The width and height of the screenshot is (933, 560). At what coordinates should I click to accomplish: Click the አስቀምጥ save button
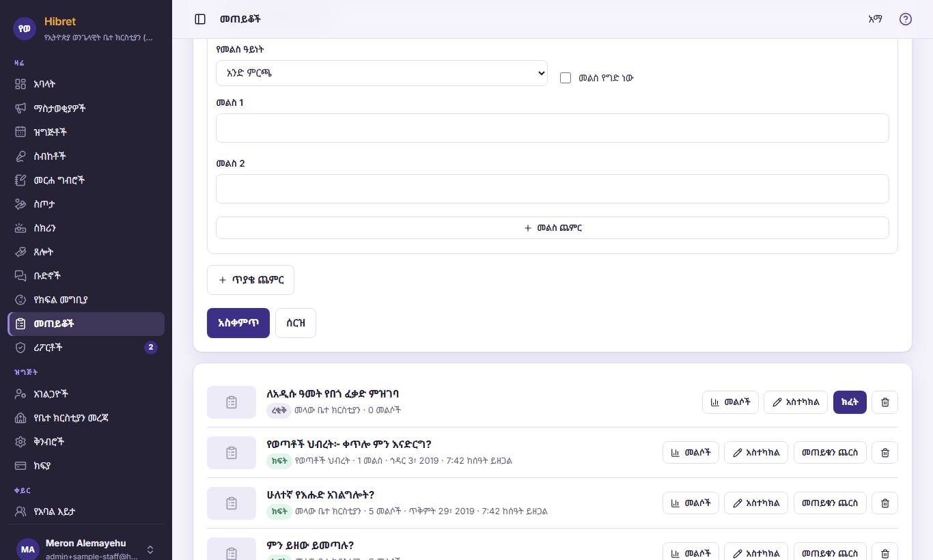pyautogui.click(x=238, y=323)
